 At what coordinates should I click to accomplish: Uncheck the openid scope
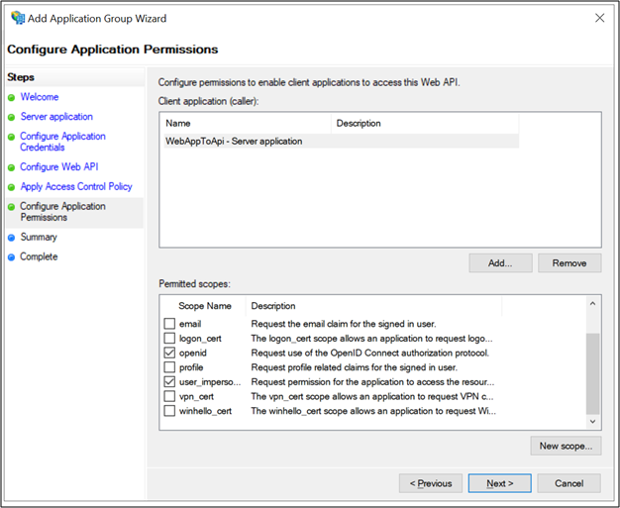pyautogui.click(x=169, y=353)
